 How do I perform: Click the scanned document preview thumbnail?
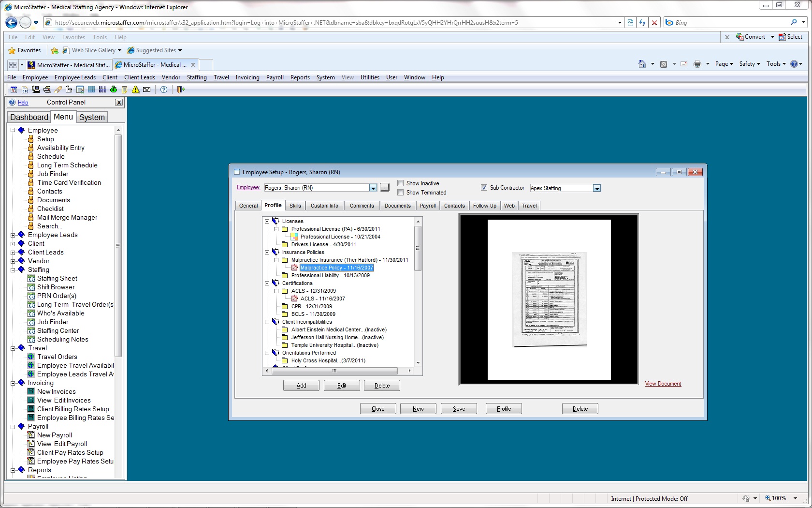click(x=549, y=299)
